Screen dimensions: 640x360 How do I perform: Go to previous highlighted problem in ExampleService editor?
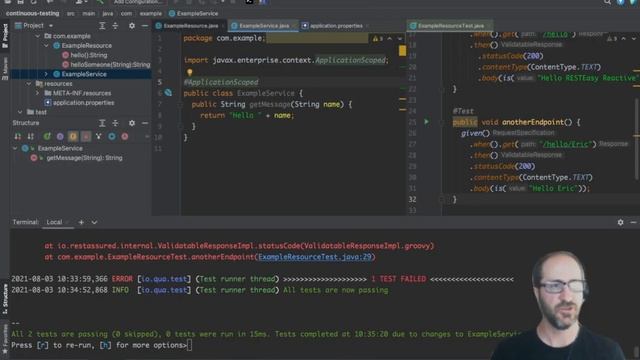tap(390, 39)
